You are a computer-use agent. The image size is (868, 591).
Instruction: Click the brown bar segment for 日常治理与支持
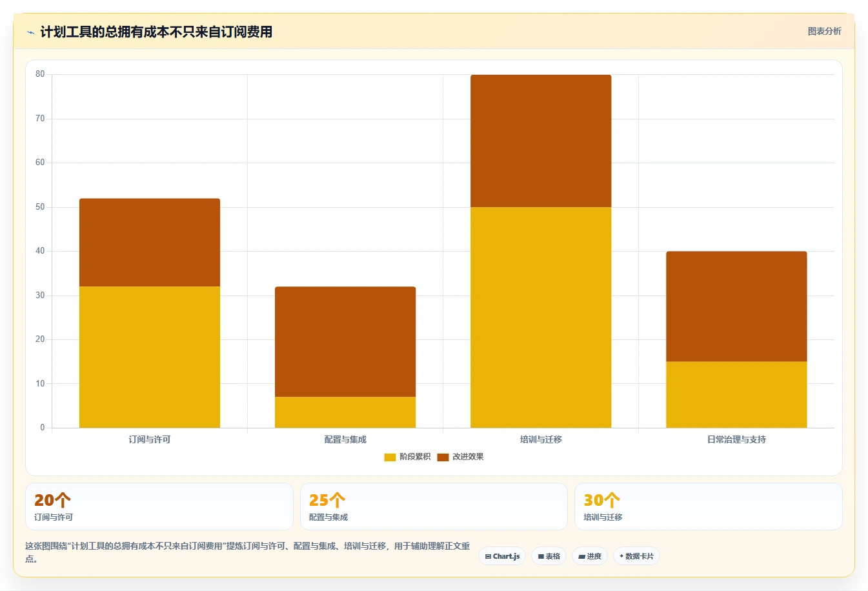click(x=736, y=306)
